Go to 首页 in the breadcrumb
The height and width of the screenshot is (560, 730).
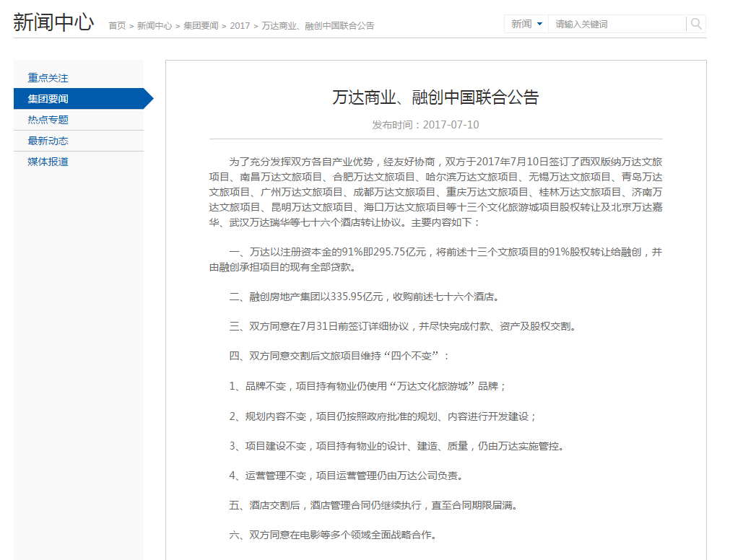(x=117, y=26)
